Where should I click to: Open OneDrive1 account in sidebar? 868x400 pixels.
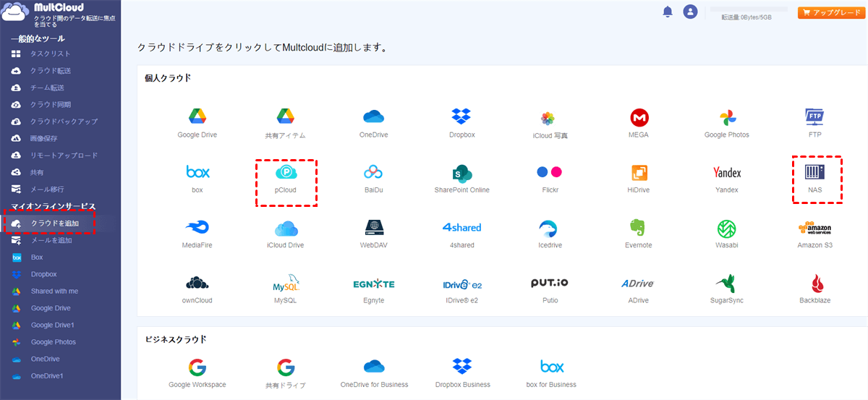point(47,375)
